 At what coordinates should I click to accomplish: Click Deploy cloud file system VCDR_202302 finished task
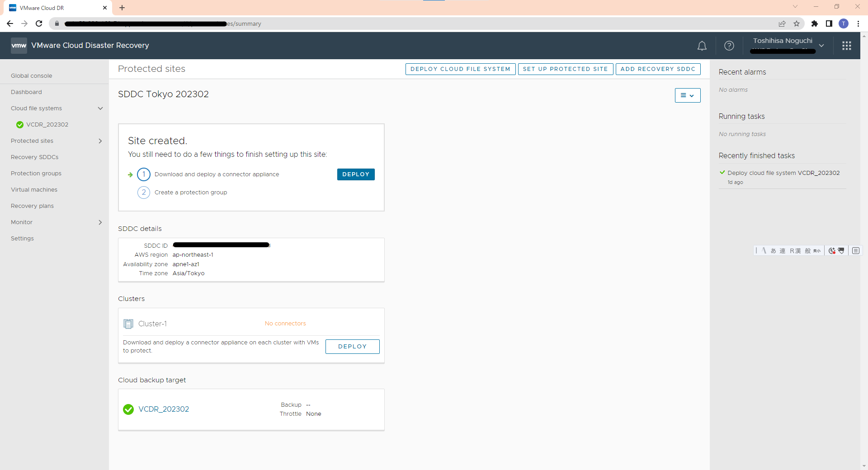[783, 173]
